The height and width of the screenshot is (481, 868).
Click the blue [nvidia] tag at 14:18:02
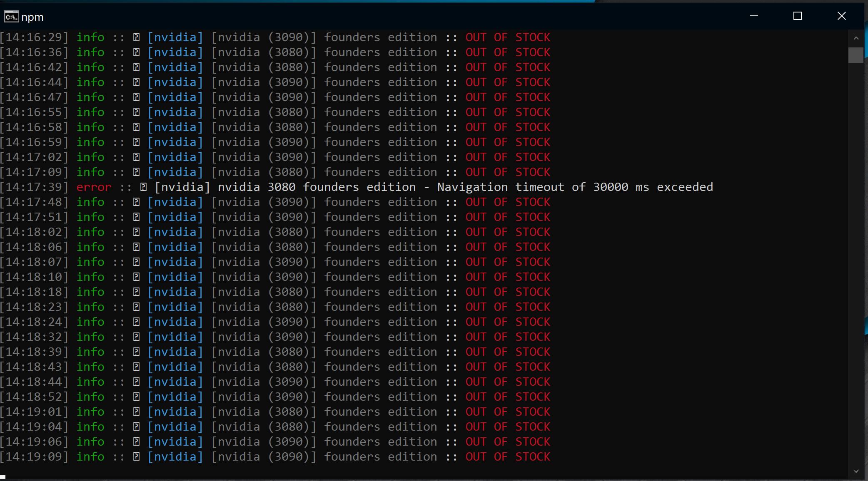pos(175,232)
